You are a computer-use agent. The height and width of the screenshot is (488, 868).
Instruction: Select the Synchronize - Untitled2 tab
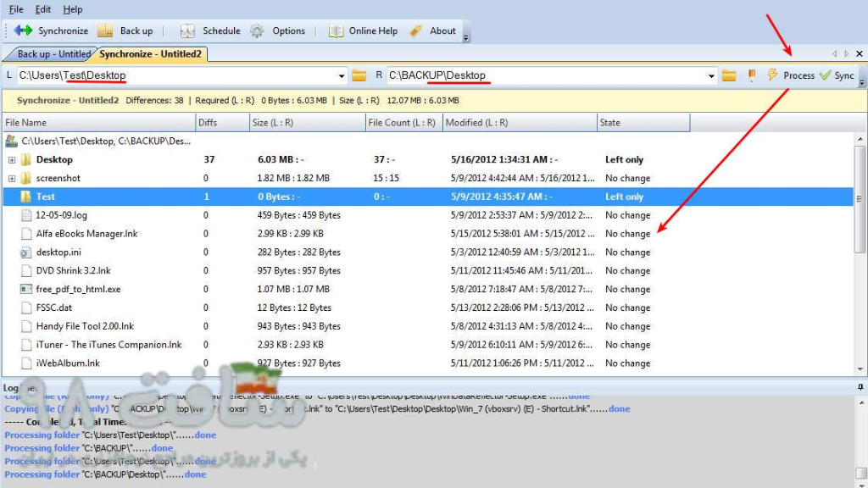(150, 53)
